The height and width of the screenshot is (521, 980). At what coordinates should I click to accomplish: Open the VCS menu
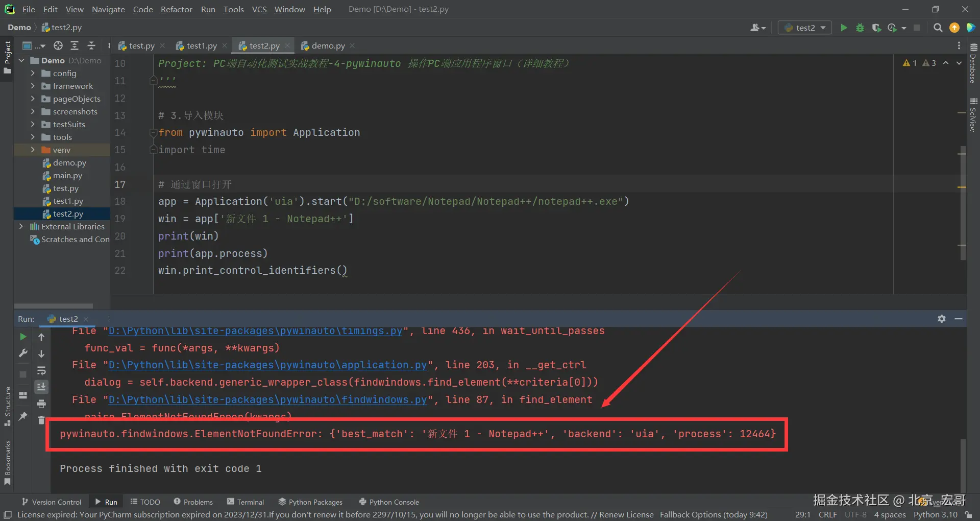click(x=259, y=9)
